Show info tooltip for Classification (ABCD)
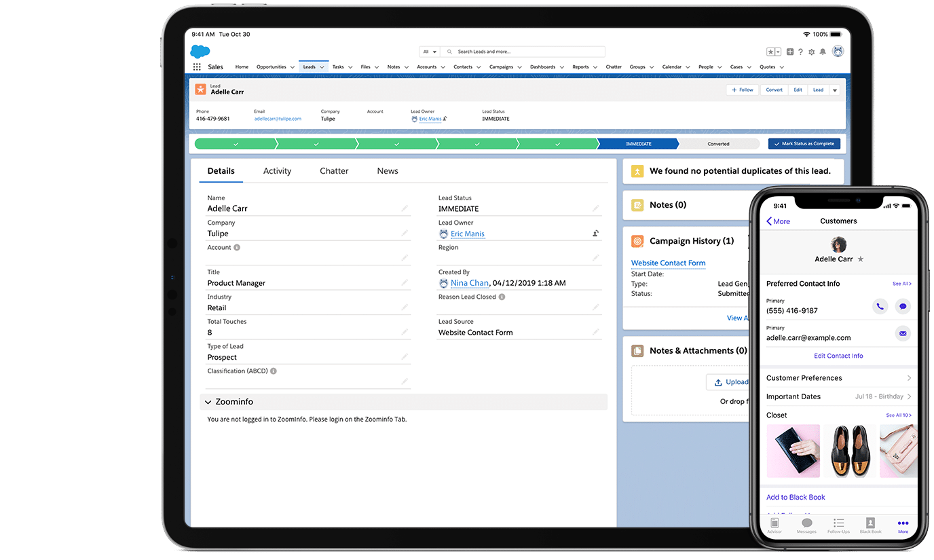934x560 pixels. click(273, 371)
